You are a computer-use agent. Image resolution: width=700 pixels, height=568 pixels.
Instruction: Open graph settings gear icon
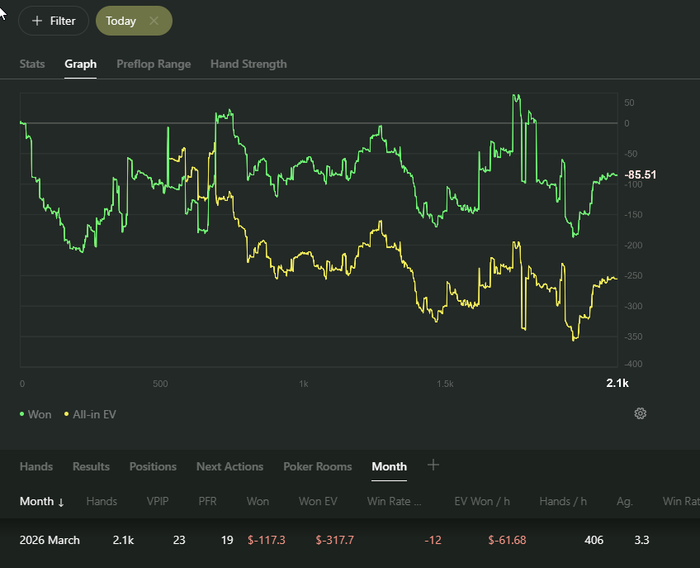pos(640,413)
